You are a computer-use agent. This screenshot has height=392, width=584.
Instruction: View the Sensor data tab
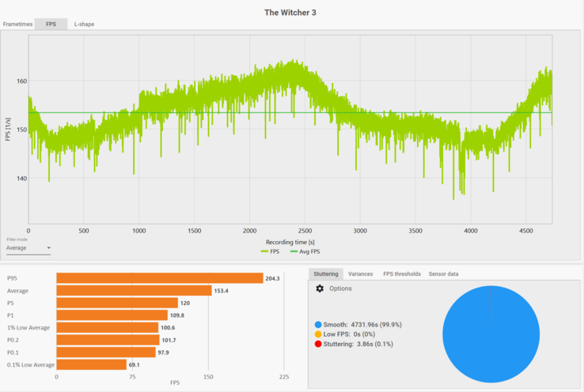click(443, 273)
